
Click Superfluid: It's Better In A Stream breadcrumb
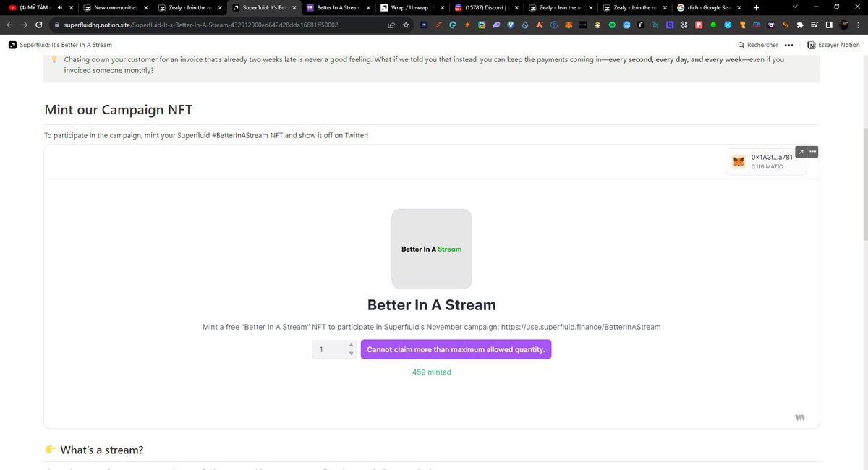(66, 45)
